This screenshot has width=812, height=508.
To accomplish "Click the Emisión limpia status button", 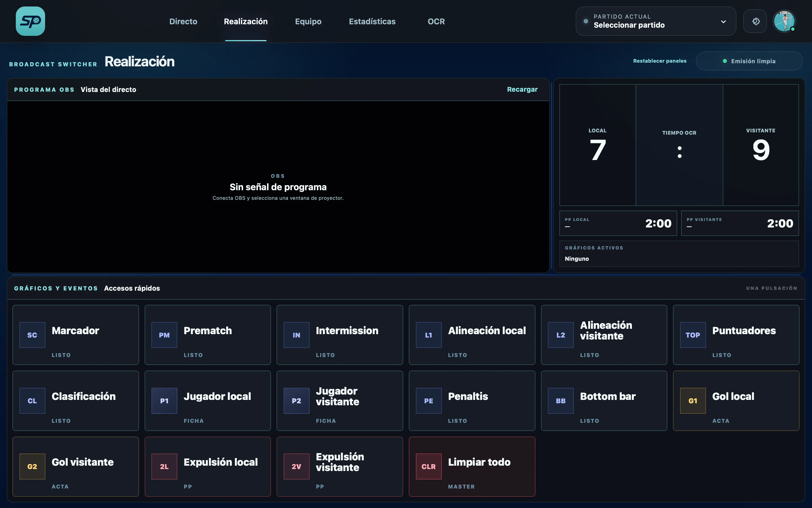I will pyautogui.click(x=749, y=61).
